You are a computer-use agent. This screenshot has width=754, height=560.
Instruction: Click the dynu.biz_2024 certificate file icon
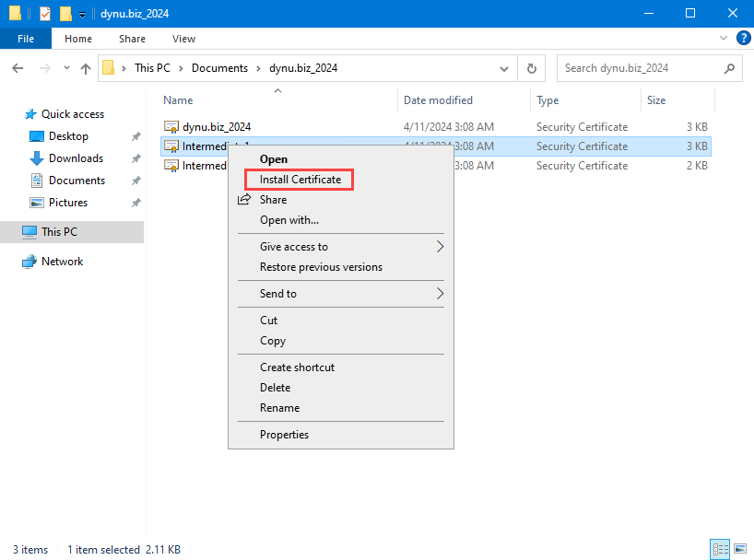[x=171, y=127]
